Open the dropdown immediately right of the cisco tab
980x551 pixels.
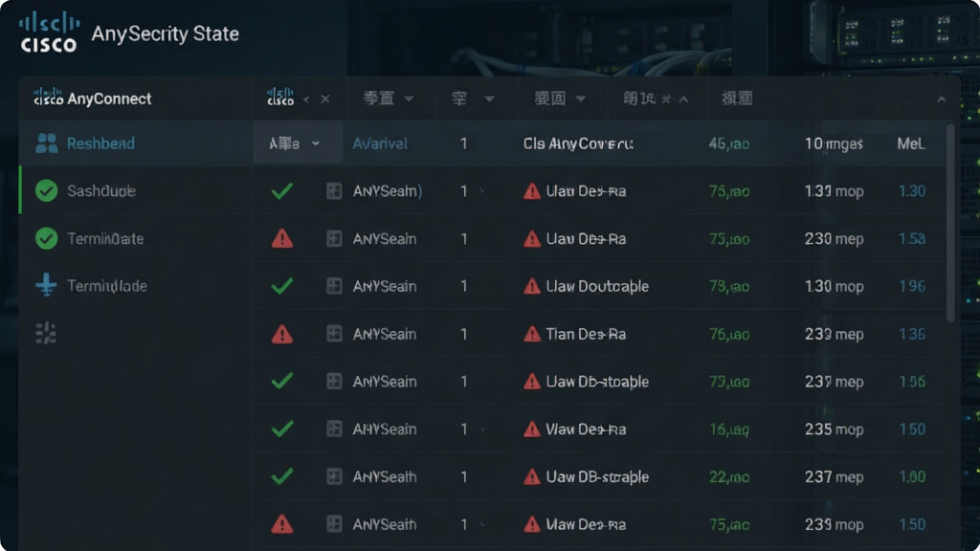pyautogui.click(x=409, y=99)
